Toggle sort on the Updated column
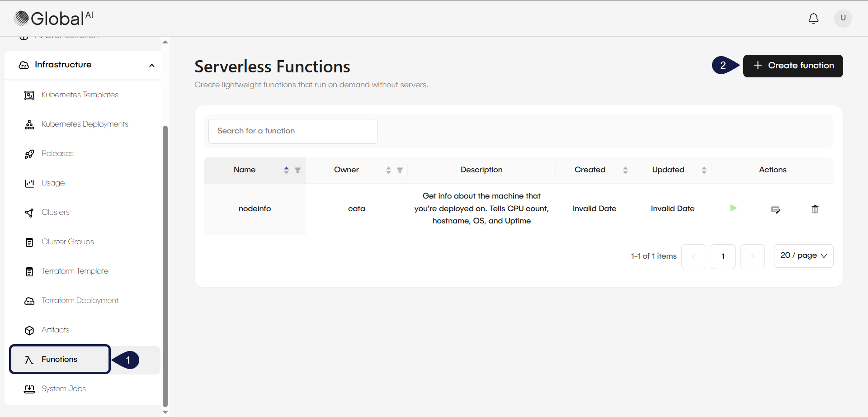Screen dimensions: 868x417 [704, 170]
